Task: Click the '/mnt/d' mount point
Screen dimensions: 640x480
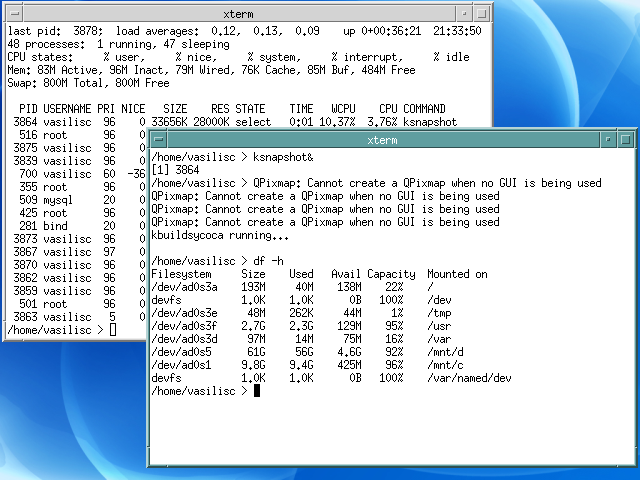Action: pyautogui.click(x=445, y=352)
